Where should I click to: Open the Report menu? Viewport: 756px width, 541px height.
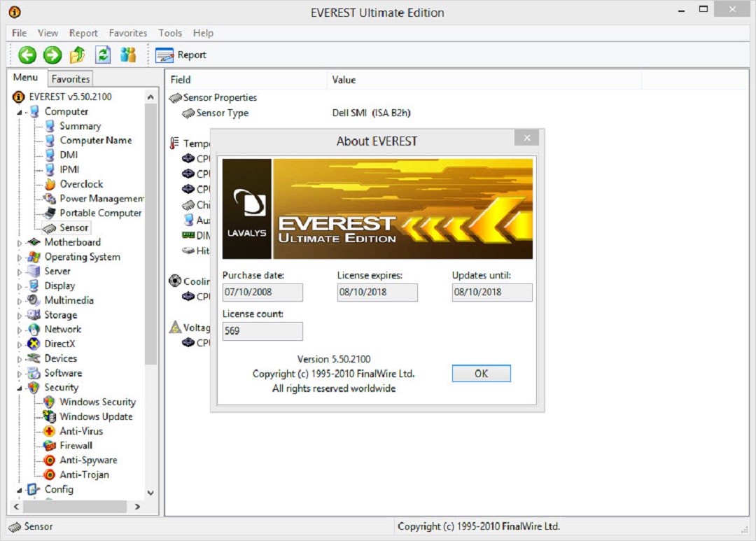83,33
